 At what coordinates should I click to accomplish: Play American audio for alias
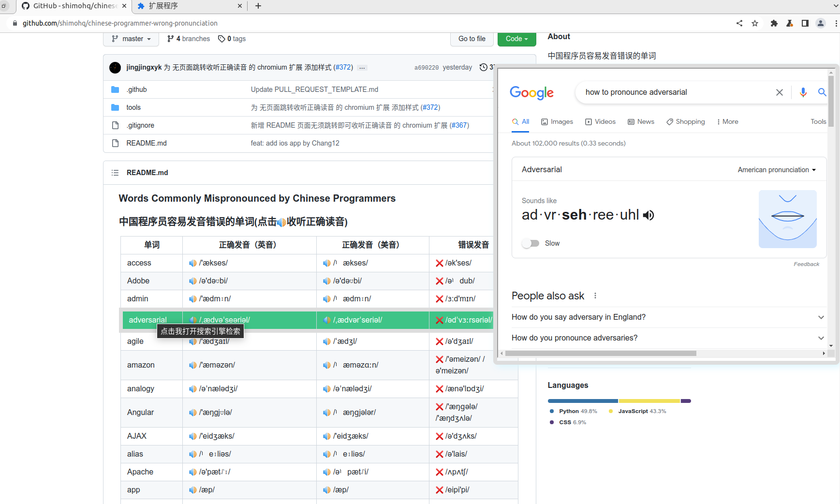(326, 454)
